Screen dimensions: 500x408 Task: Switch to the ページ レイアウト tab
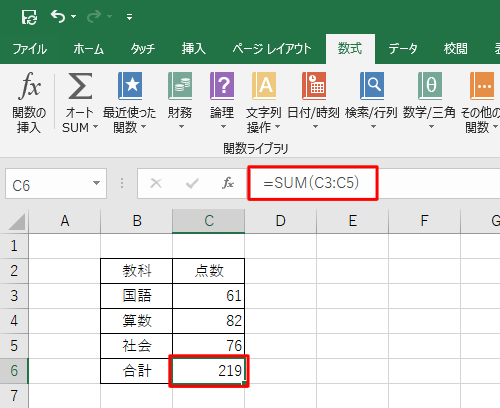(x=272, y=49)
